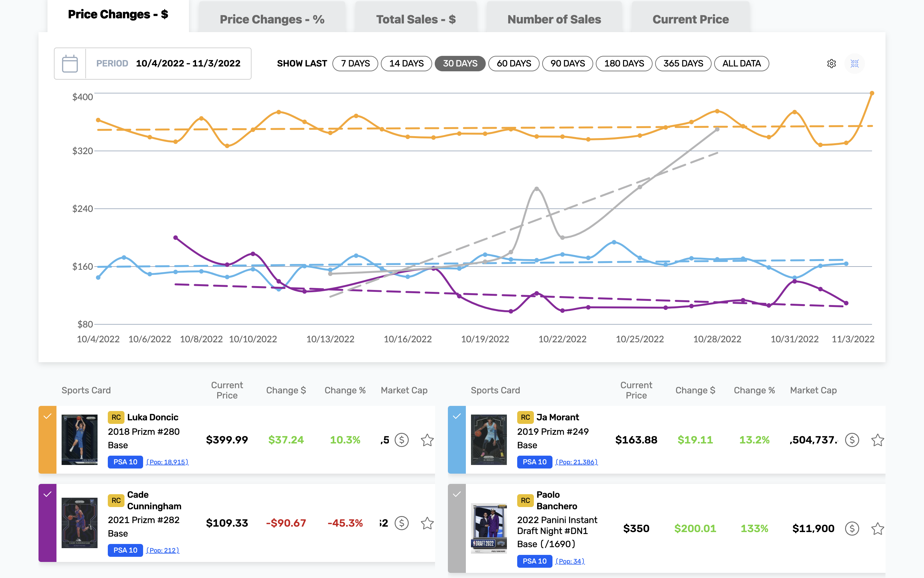Open Pop: 34 link for Paolo Banchero

570,562
